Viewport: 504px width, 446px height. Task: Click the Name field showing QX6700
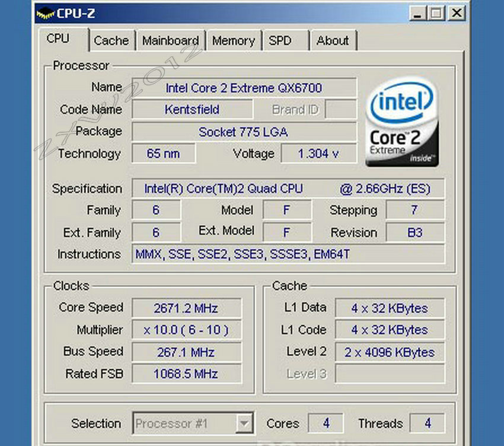(x=244, y=88)
